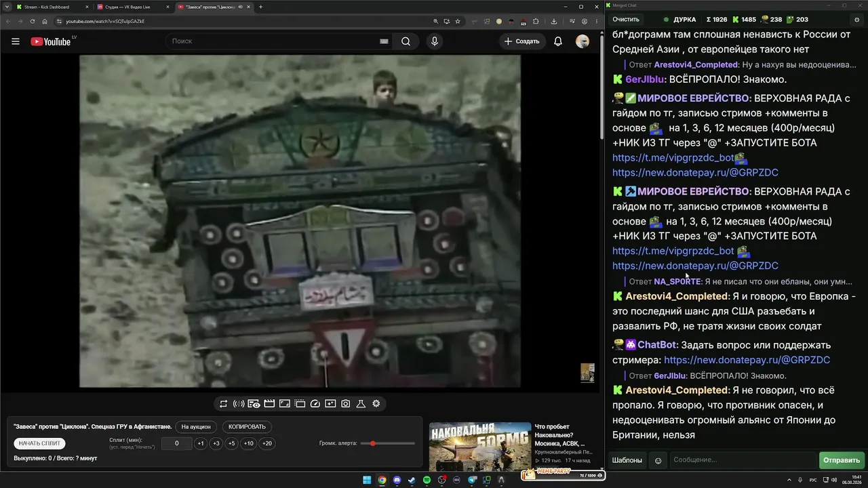Show hidden system tray icons
The image size is (868, 488).
tap(789, 481)
